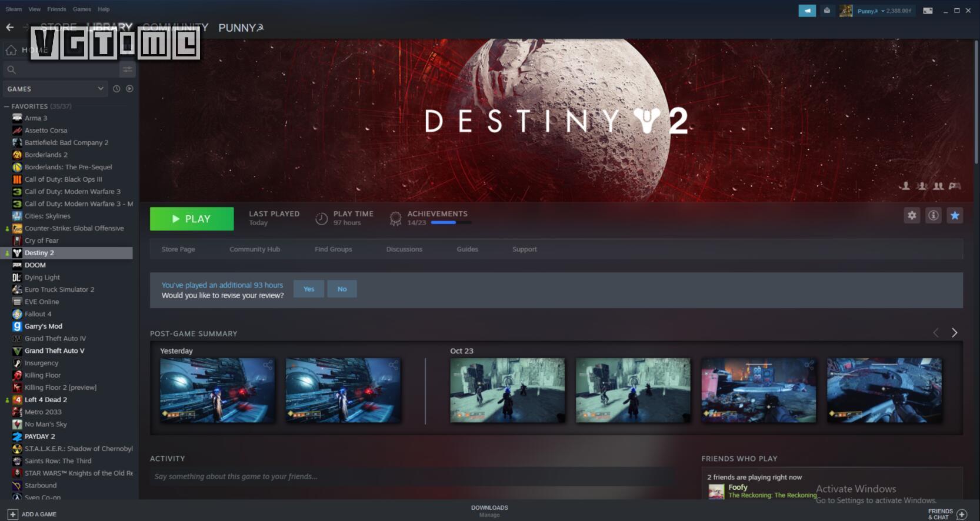Screen dimensions: 980x521
Task: Click the green Play button
Action: (192, 219)
